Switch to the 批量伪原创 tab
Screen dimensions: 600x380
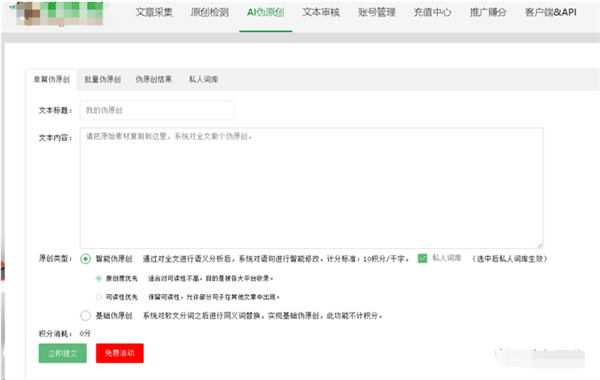coord(103,79)
